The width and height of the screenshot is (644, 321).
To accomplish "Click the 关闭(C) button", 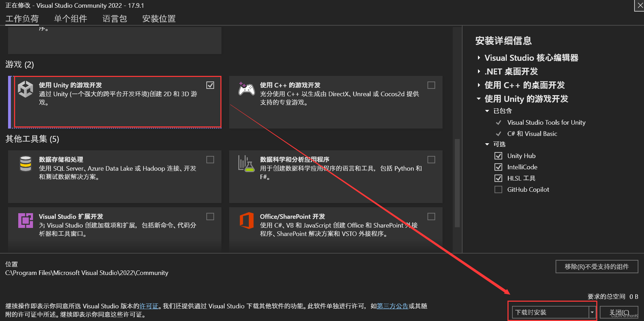I will 619,312.
